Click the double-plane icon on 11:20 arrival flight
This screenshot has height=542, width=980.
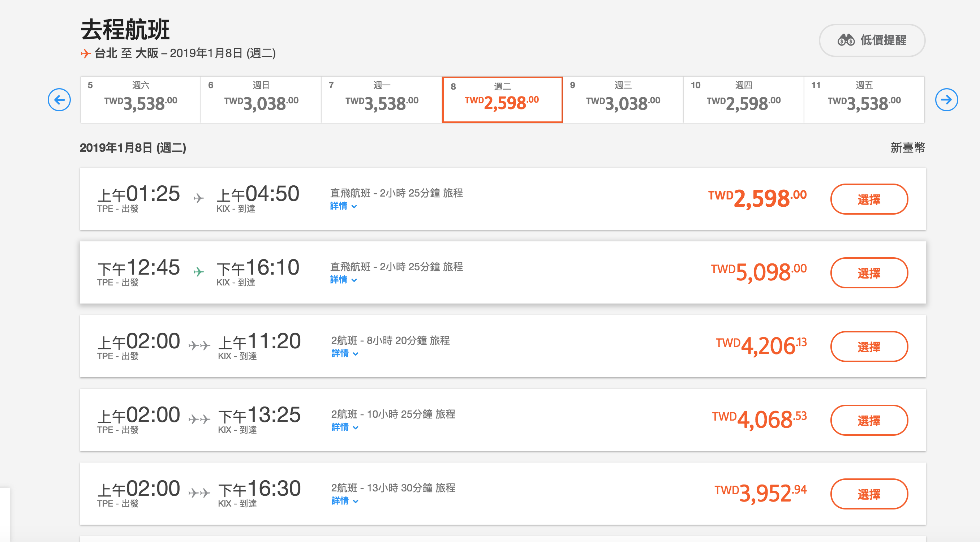pos(199,345)
